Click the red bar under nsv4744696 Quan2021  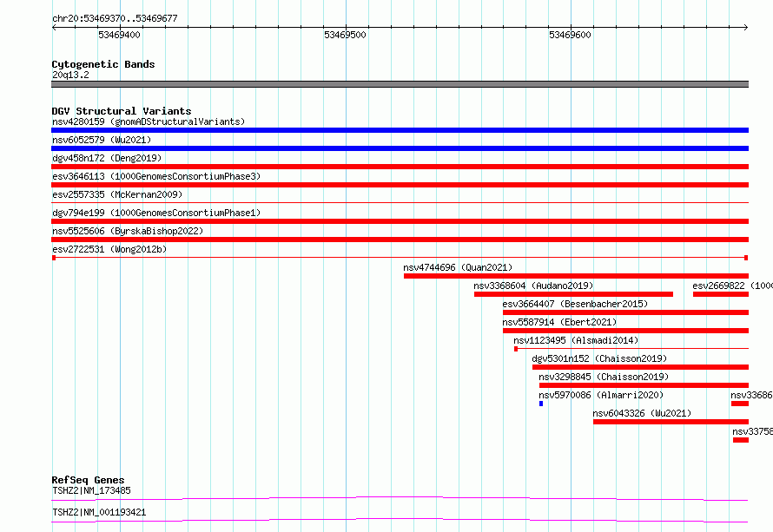tap(576, 276)
